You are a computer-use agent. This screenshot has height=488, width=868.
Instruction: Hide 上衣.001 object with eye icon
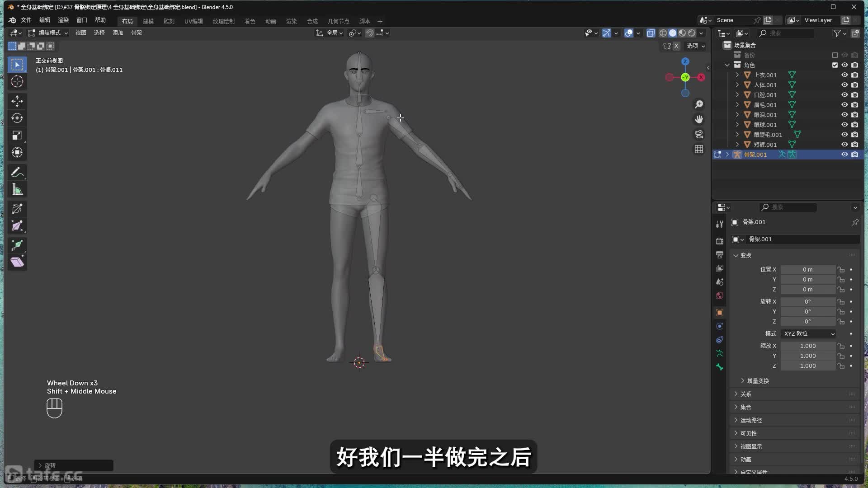844,75
